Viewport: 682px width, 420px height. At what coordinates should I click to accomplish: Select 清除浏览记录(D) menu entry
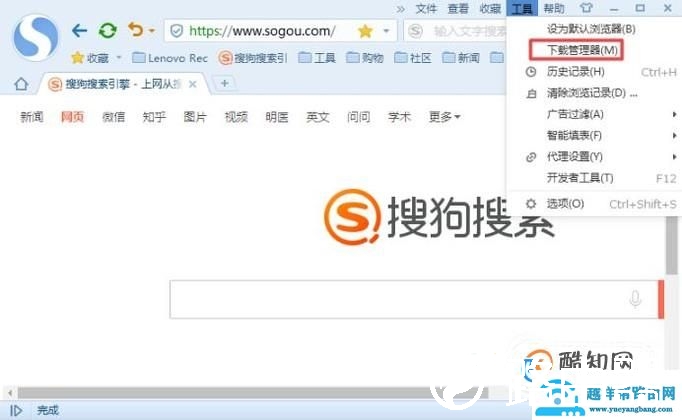[594, 93]
